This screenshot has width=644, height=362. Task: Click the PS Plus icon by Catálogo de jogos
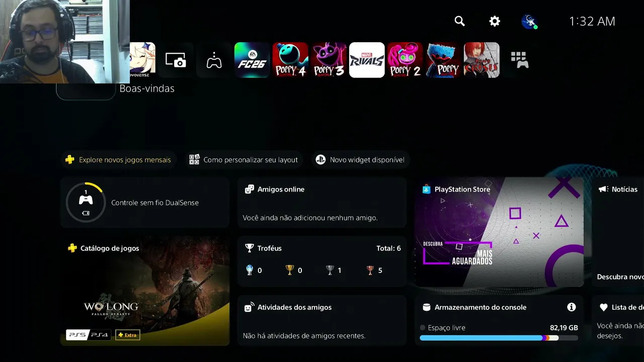pyautogui.click(x=72, y=248)
